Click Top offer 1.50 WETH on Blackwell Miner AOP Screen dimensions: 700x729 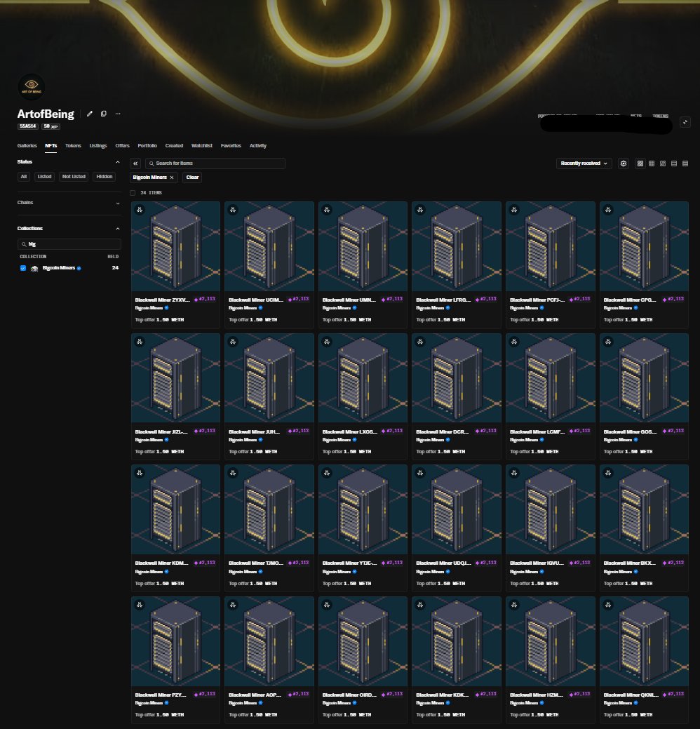(x=253, y=715)
